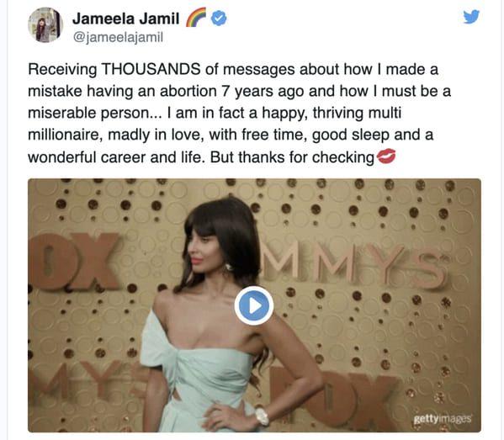The image size is (504, 440).
Task: Click the kiss lips emoji
Action: 385,156
